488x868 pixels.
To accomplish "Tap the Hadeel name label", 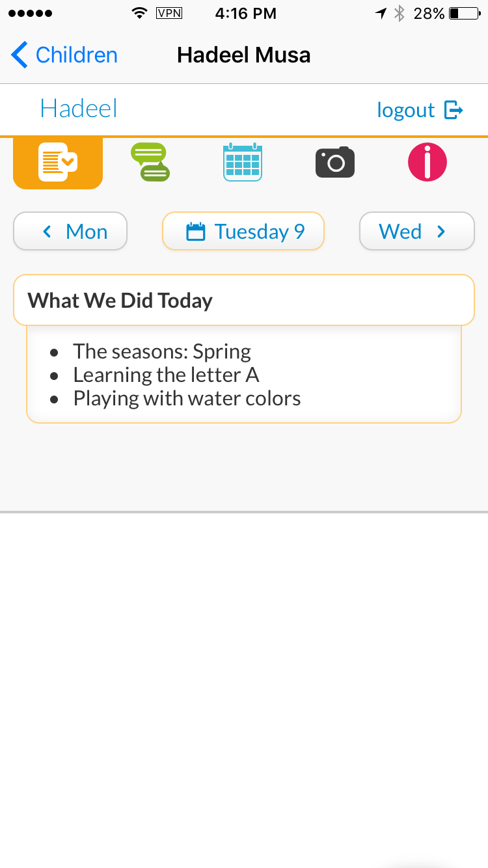I will point(79,108).
